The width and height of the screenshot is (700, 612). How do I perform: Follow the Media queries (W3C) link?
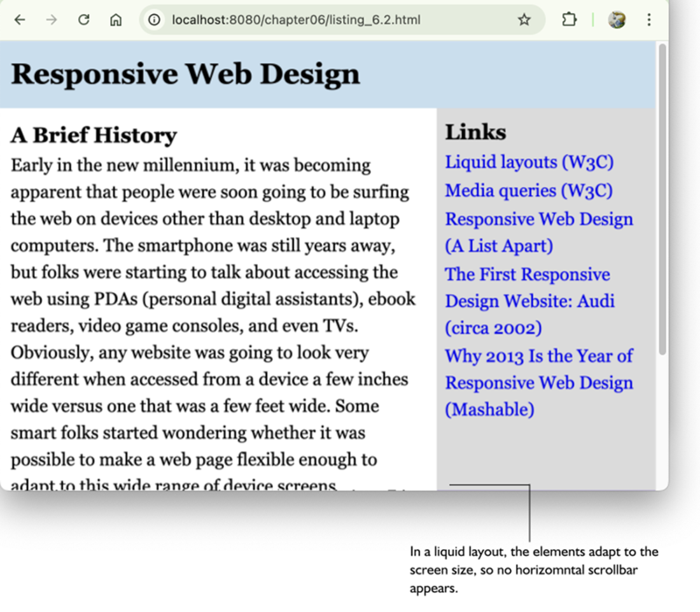point(528,190)
